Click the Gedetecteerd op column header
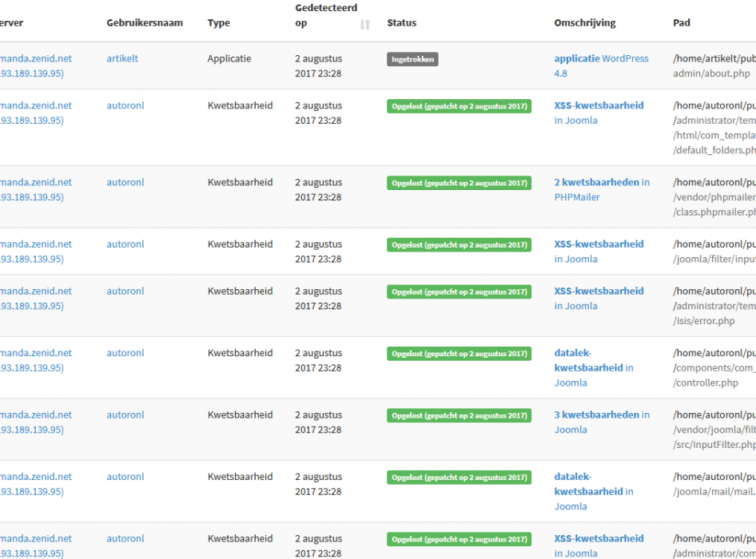The height and width of the screenshot is (559, 756). click(326, 15)
